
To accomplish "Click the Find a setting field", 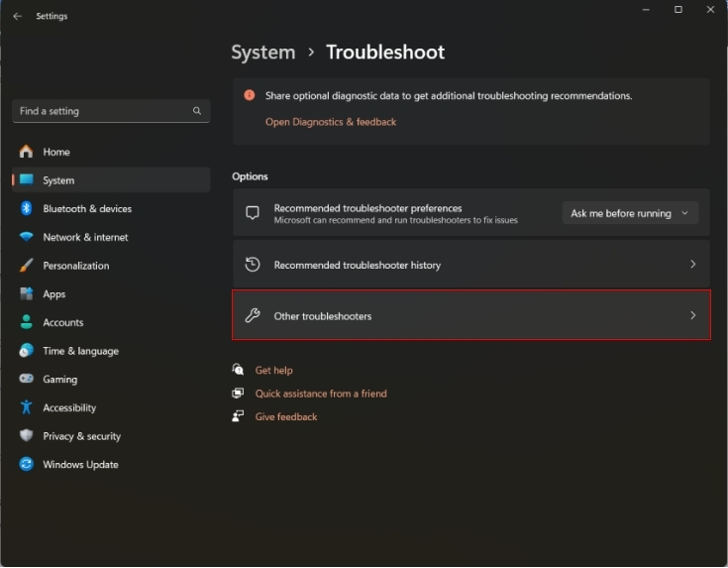I will (111, 111).
